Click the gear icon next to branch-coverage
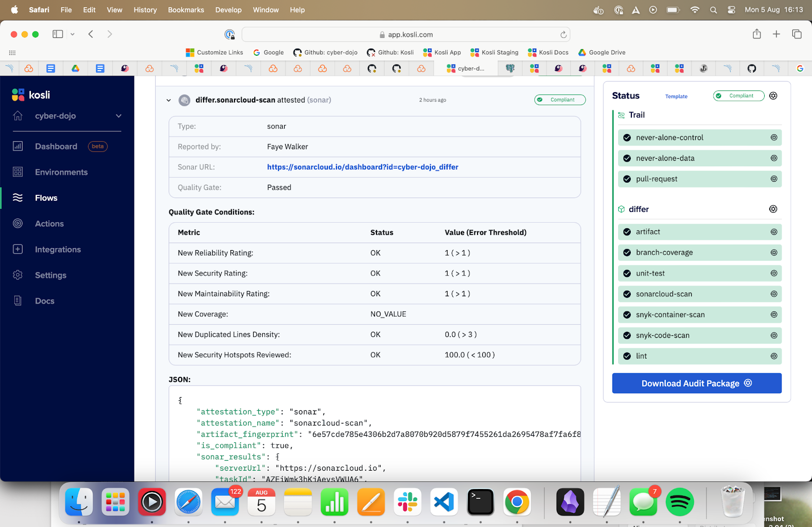 point(774,253)
